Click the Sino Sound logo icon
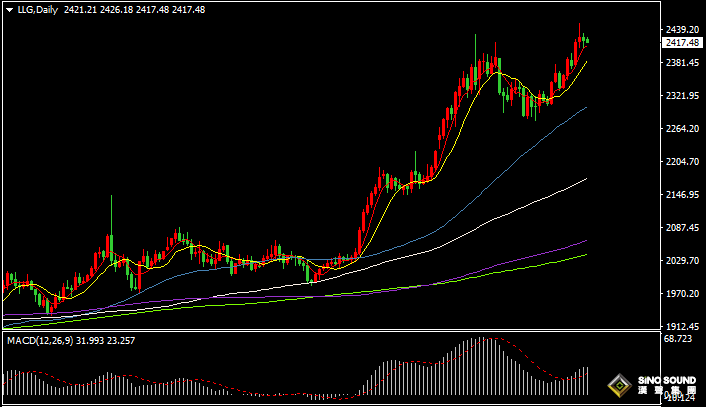 click(620, 386)
